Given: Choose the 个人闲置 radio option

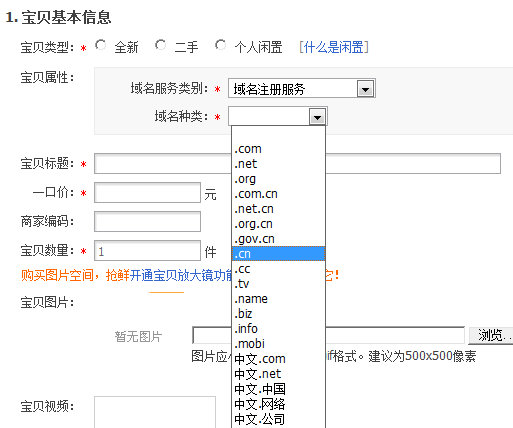Looking at the screenshot, I should click(220, 45).
